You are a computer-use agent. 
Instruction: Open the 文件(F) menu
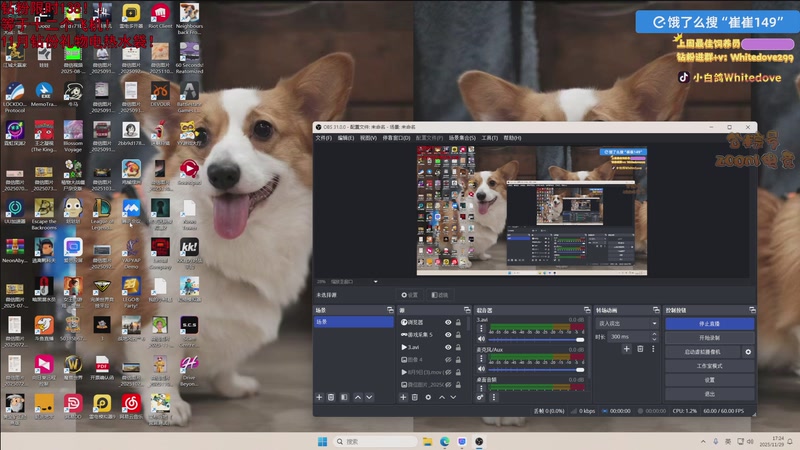click(x=323, y=137)
